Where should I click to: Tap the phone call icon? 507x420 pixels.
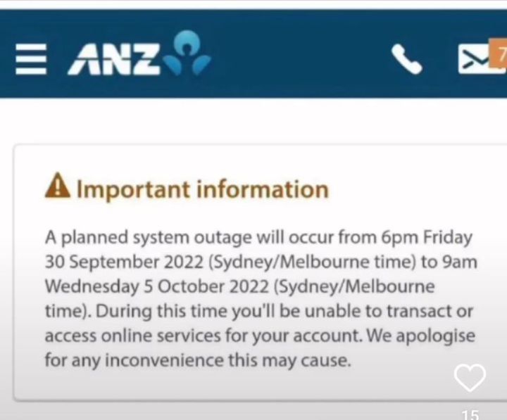coord(406,60)
